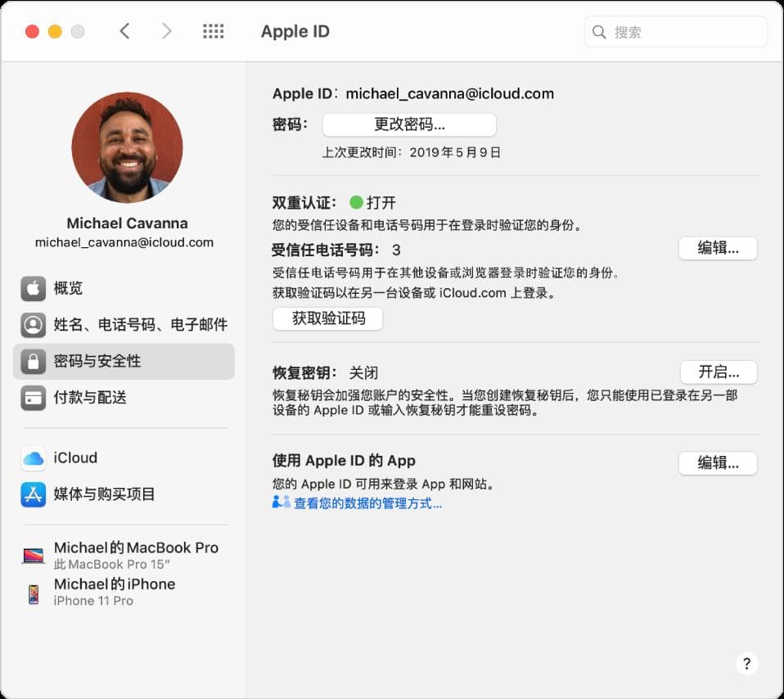Click Michael Cavanna's profile photo
784x699 pixels.
click(127, 147)
